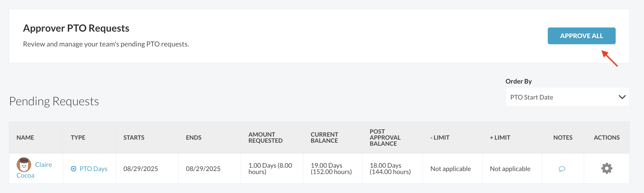Click Claire Cocoa's avatar picture
Viewport: 644px width, 193px height.
24,164
